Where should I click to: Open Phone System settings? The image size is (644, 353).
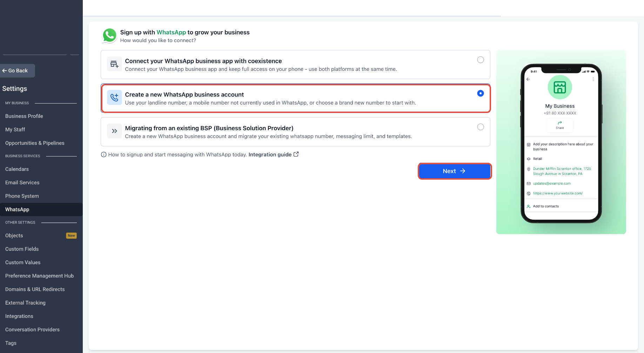tap(22, 196)
